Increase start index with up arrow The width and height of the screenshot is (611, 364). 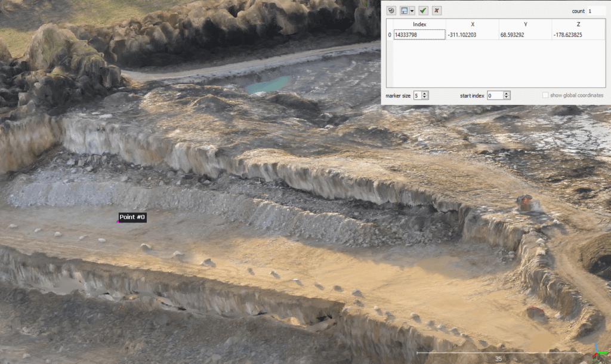coord(506,93)
